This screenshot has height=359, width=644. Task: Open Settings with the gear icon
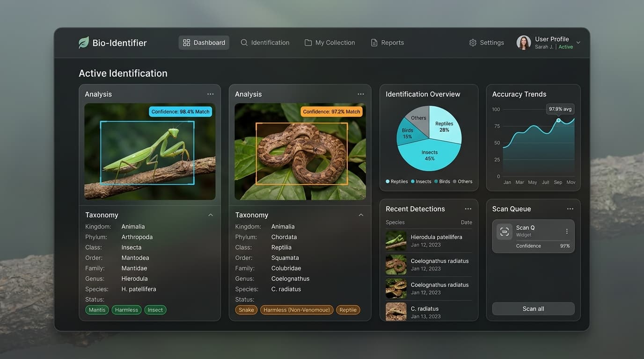[473, 43]
